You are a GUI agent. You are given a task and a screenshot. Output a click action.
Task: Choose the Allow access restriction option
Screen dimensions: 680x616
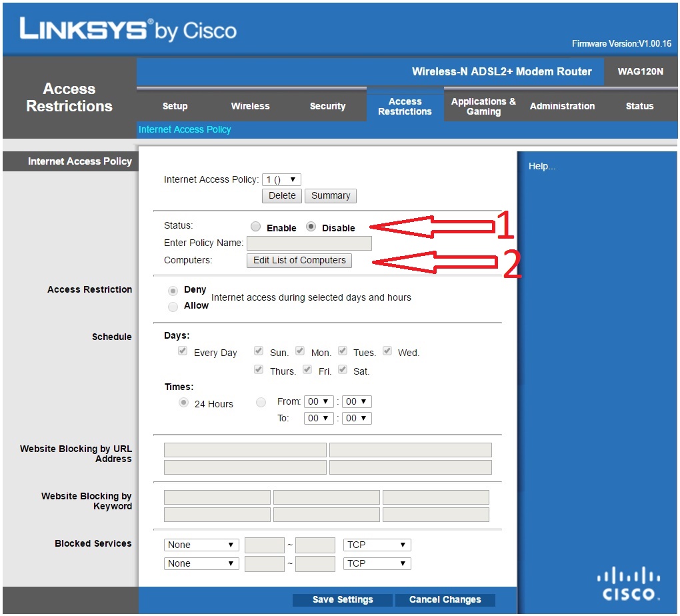173,307
